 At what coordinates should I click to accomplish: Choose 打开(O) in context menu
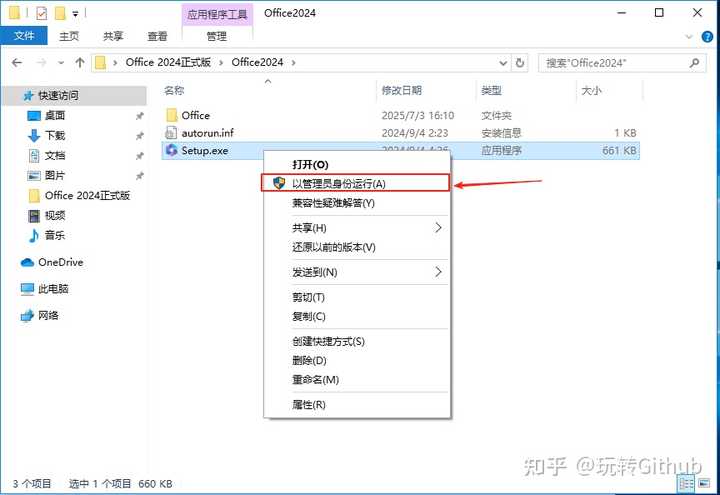[x=356, y=164]
